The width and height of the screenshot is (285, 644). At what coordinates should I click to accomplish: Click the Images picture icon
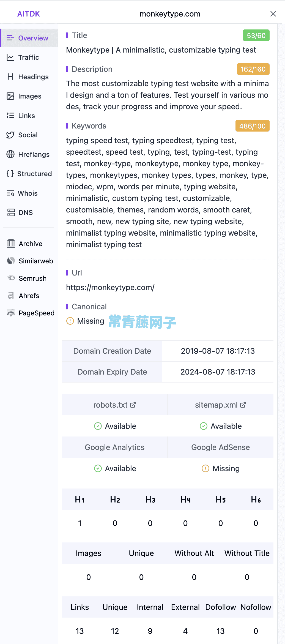click(10, 96)
